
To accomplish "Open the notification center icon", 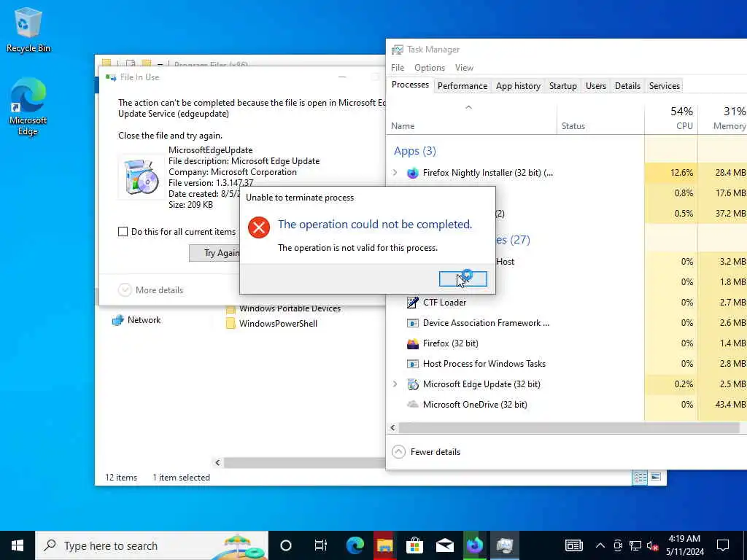I will click(x=723, y=545).
